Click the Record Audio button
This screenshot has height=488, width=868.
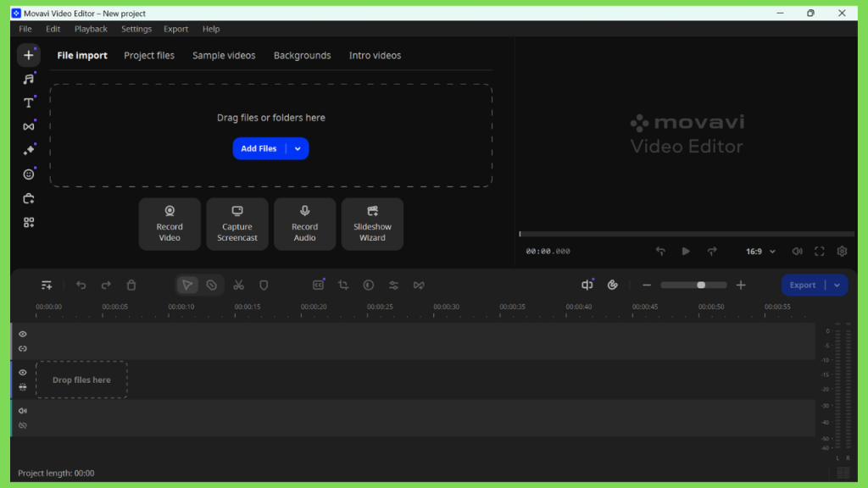(304, 224)
